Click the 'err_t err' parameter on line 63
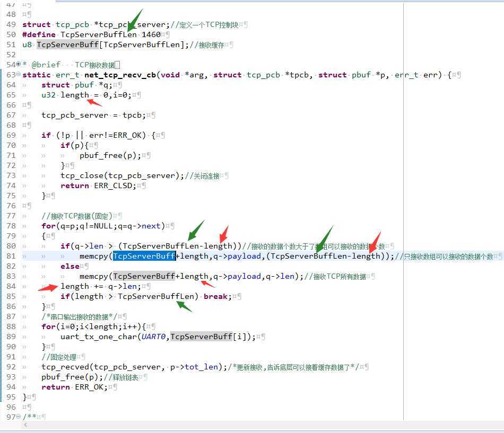504x433 pixels. tap(418, 75)
